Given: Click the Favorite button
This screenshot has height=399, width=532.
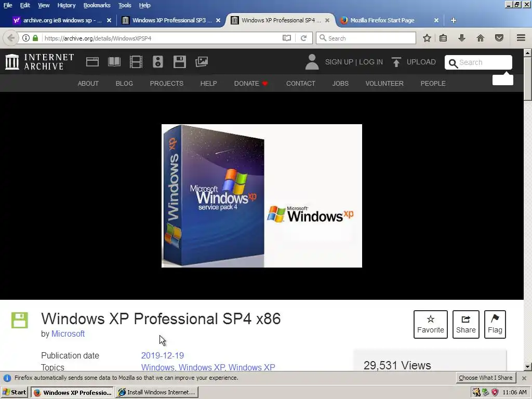Looking at the screenshot, I should click(x=431, y=324).
